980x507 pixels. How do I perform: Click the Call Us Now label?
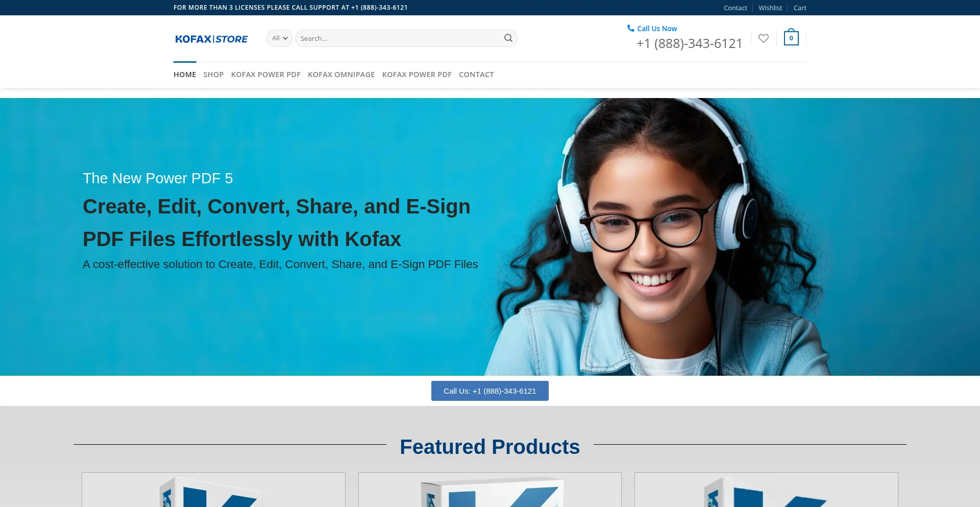(657, 29)
